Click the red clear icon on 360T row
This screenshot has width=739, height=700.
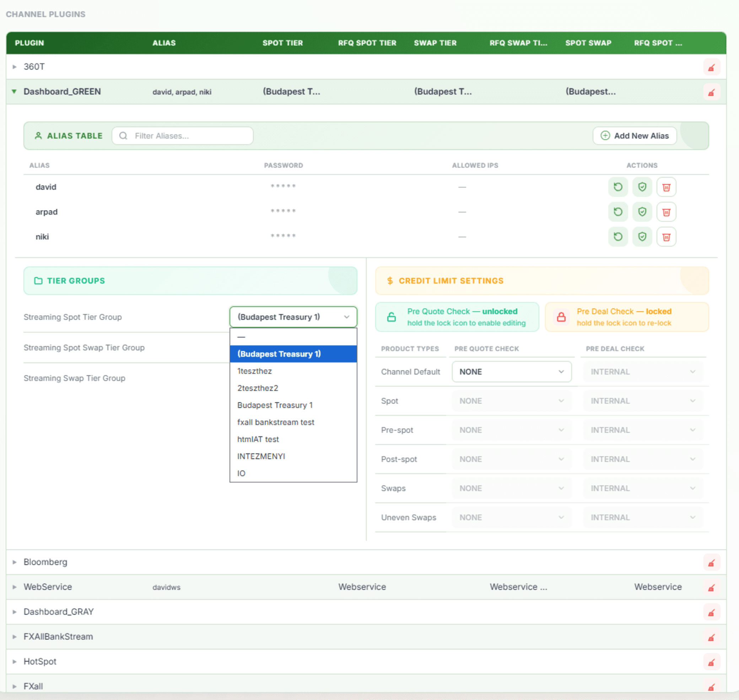coord(711,67)
